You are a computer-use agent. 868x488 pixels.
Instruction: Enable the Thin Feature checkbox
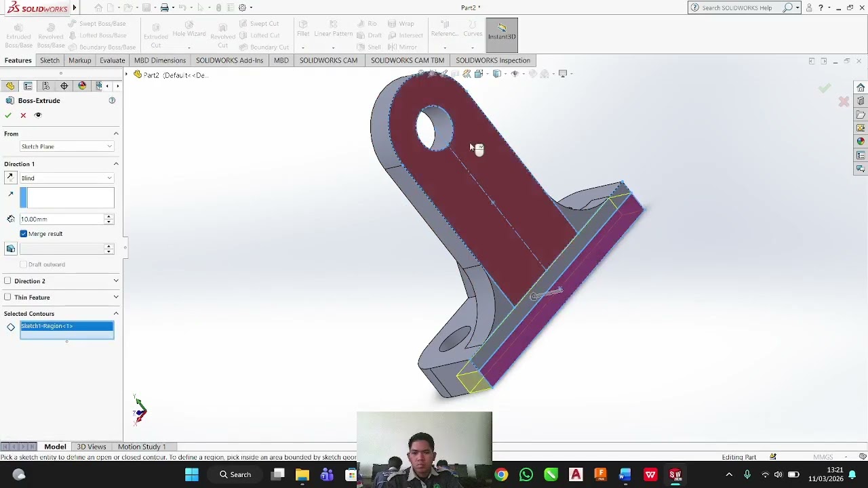pos(7,297)
